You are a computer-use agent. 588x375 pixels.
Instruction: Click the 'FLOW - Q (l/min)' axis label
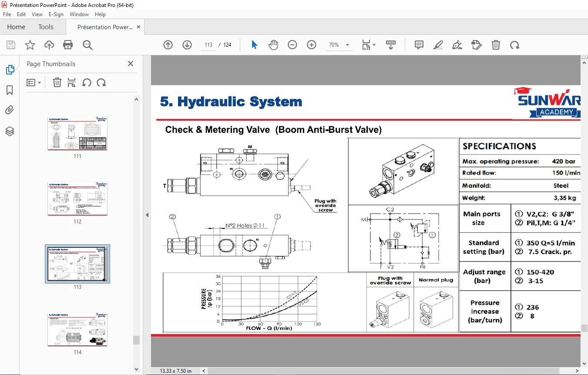point(269,328)
